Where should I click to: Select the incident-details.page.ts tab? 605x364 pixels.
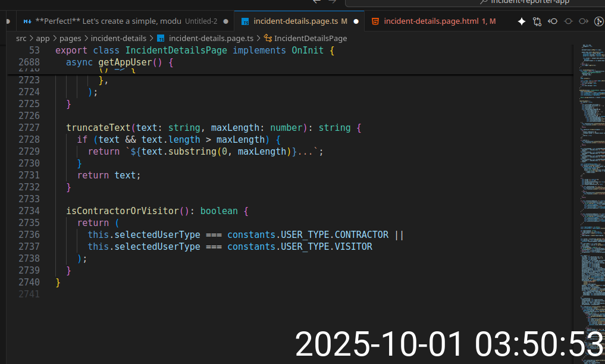click(x=295, y=21)
